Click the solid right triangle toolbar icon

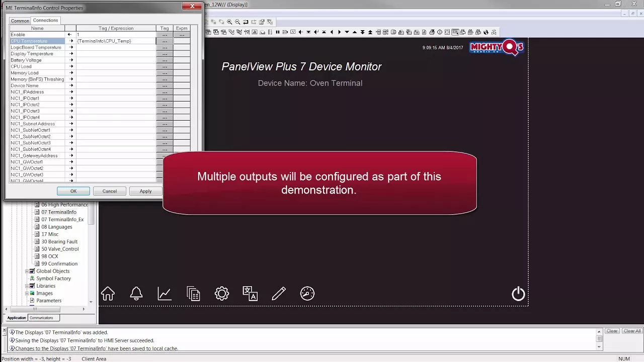coord(340,32)
